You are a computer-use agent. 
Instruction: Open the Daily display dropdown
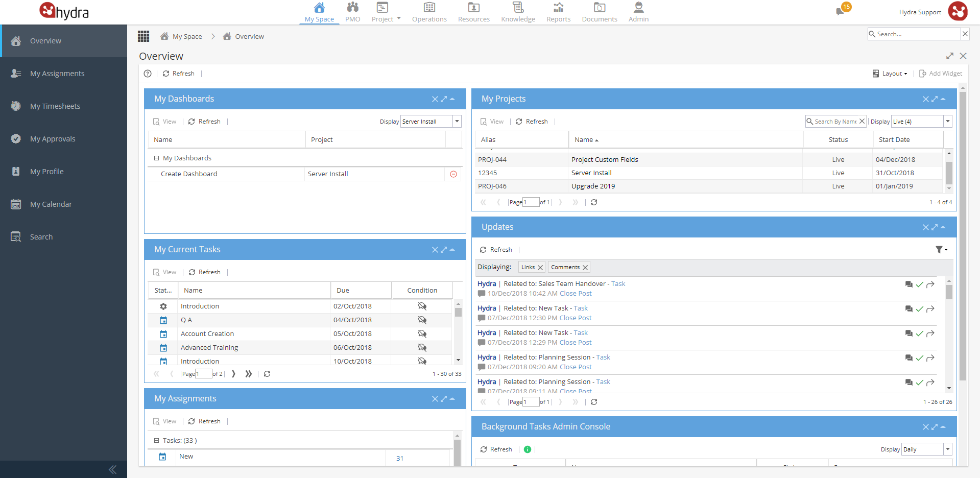point(948,449)
